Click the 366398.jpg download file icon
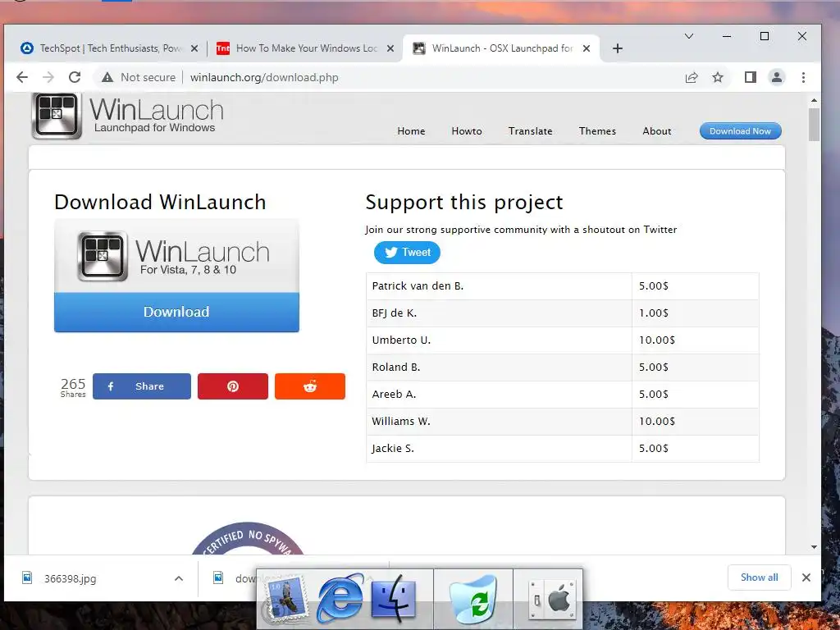The width and height of the screenshot is (840, 630). 27,577
